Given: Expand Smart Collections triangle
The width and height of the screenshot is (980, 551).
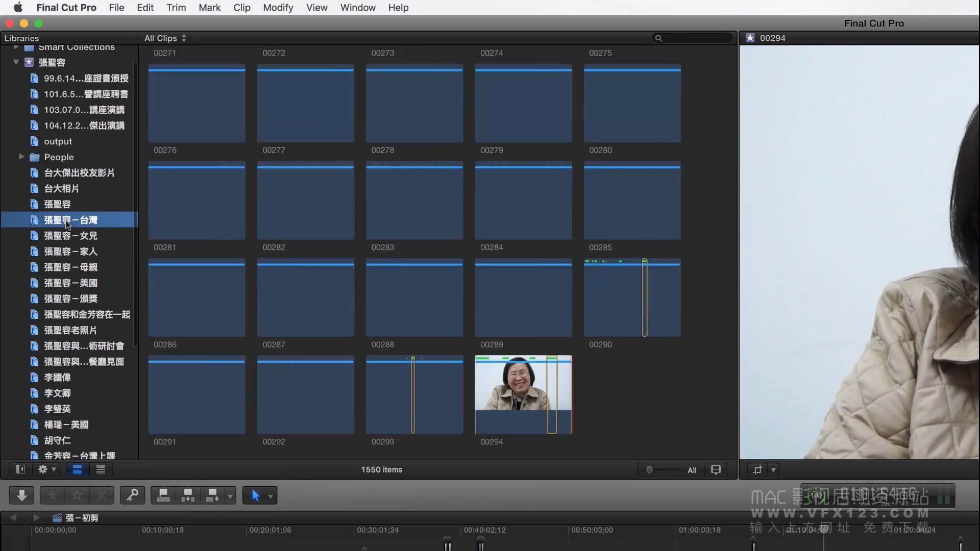Looking at the screenshot, I should click(x=16, y=47).
